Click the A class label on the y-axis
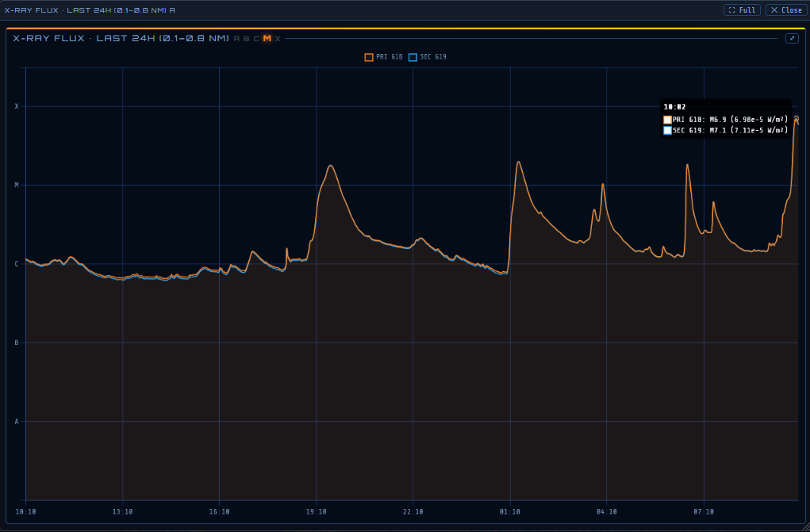The image size is (810, 532). coord(17,422)
